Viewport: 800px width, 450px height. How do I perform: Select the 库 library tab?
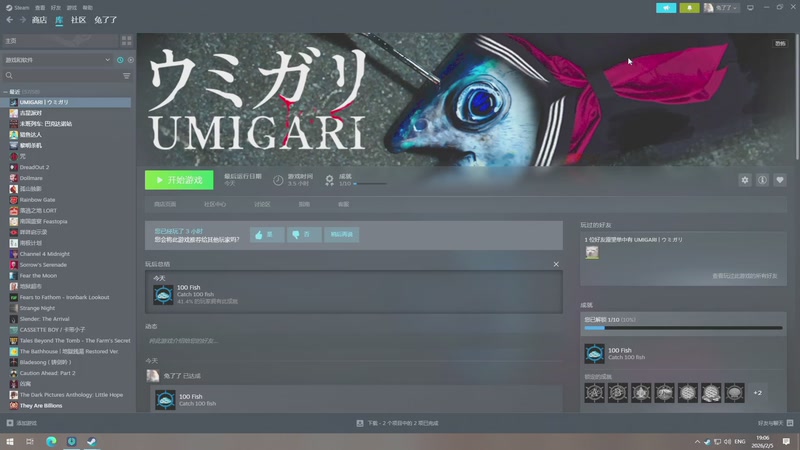[59, 20]
